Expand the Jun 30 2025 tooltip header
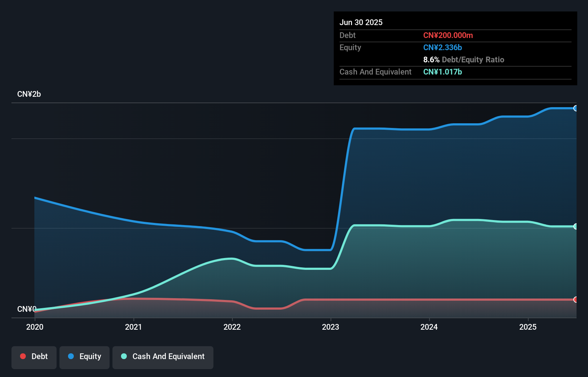The width and height of the screenshot is (588, 377). click(x=361, y=22)
